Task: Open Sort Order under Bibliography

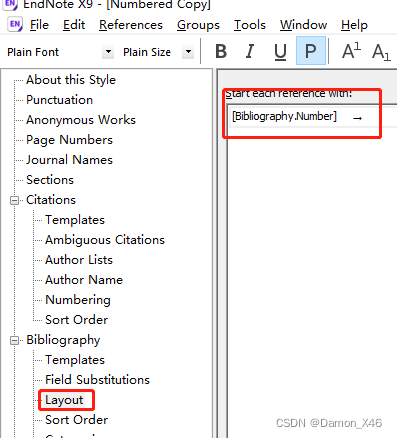Action: 76,420
